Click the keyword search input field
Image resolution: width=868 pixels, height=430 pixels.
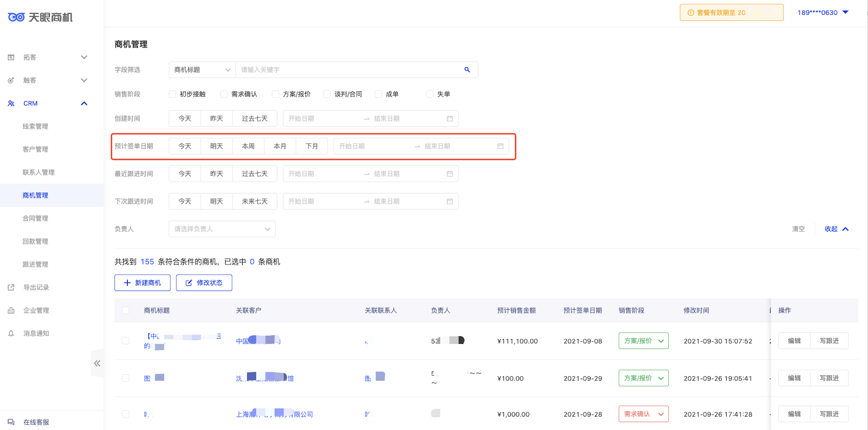[350, 70]
